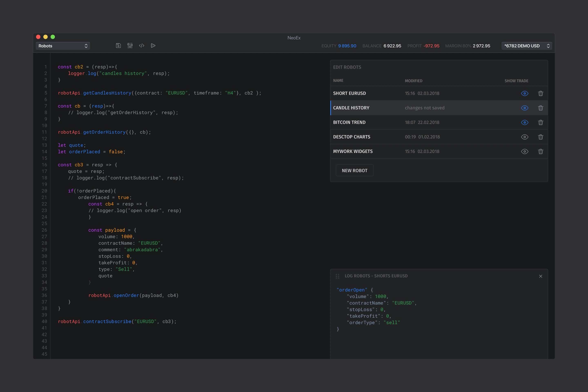Click the EDIT ROBOTS panel title
Screen dimensions: 588x392
347,67
